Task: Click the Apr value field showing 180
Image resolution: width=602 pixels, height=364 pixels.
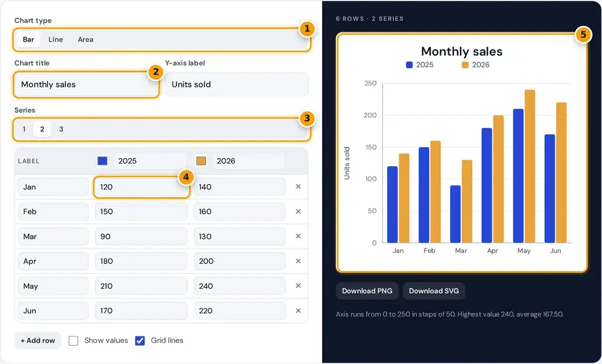Action: (x=141, y=261)
